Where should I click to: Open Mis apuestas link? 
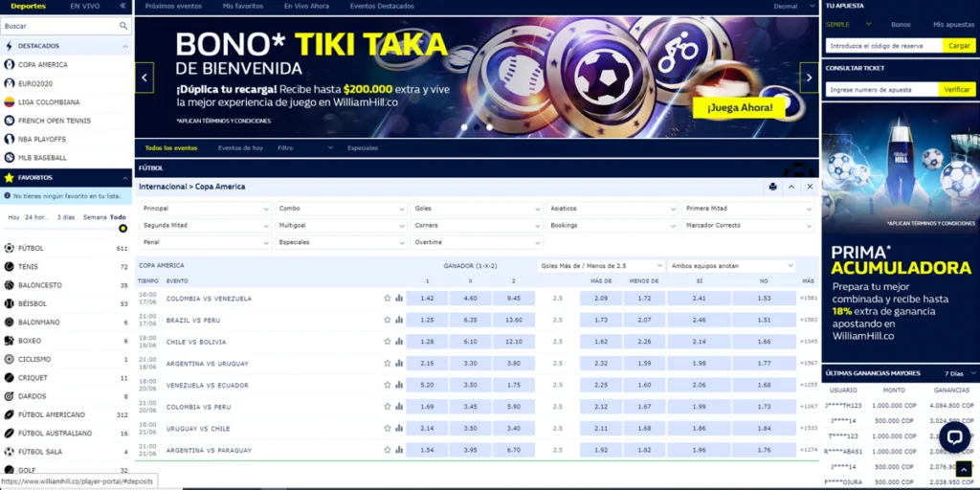click(x=954, y=24)
